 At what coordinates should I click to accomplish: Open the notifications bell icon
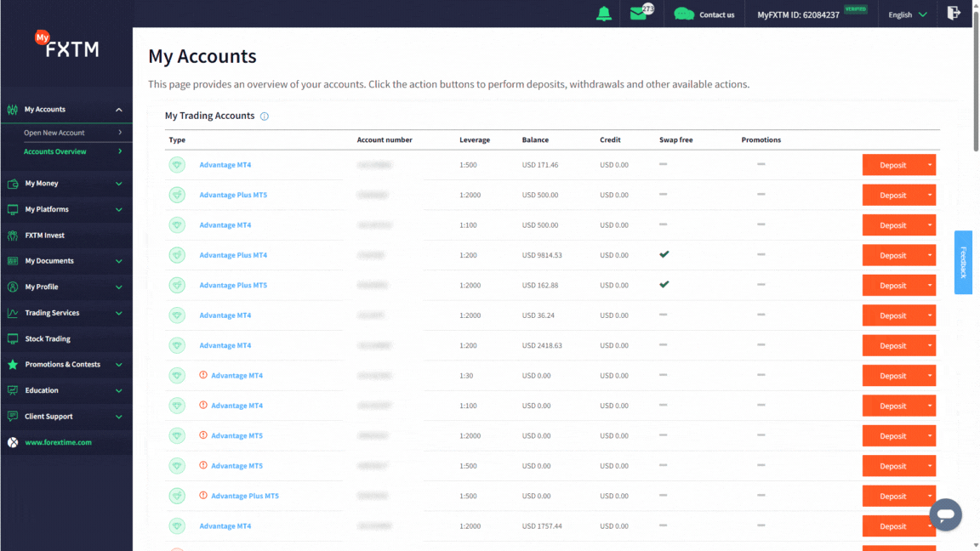tap(604, 14)
